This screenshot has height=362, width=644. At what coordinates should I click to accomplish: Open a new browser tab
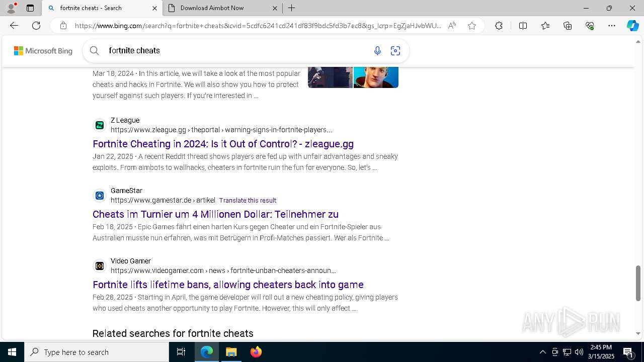292,8
